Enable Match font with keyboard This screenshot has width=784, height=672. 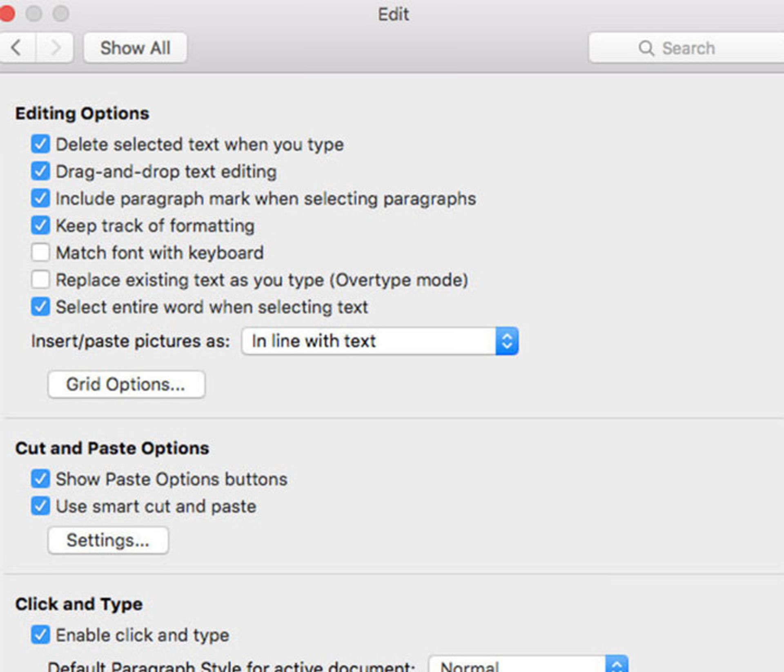click(x=40, y=252)
